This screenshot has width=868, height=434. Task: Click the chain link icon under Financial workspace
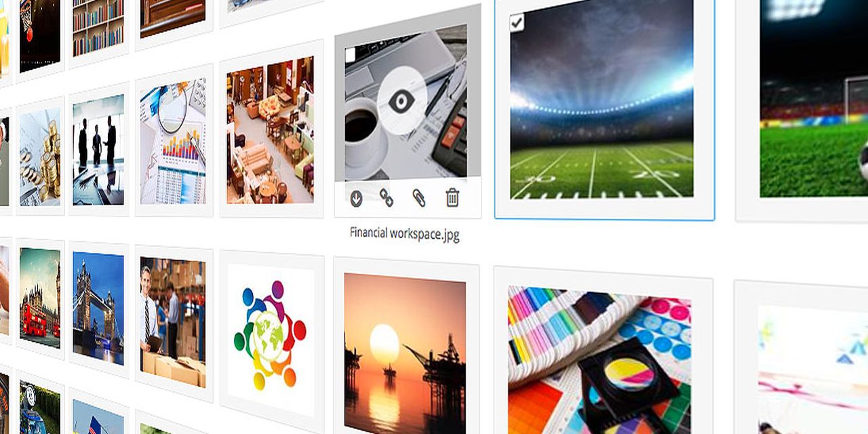387,198
